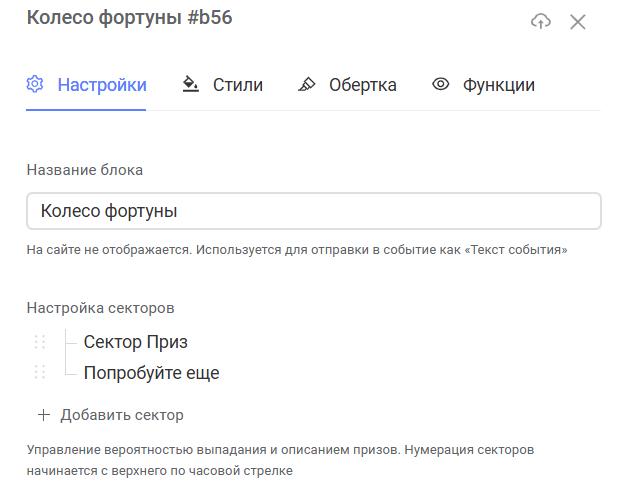Click the drag handle for Сектор Приз
The height and width of the screenshot is (488, 620).
(x=40, y=342)
